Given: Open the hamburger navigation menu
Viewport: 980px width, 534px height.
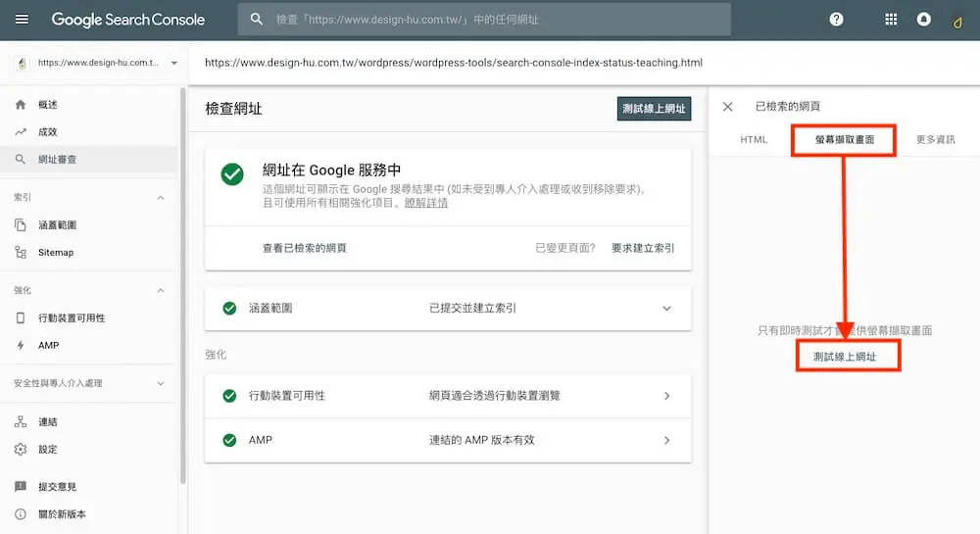Looking at the screenshot, I should coord(22,20).
